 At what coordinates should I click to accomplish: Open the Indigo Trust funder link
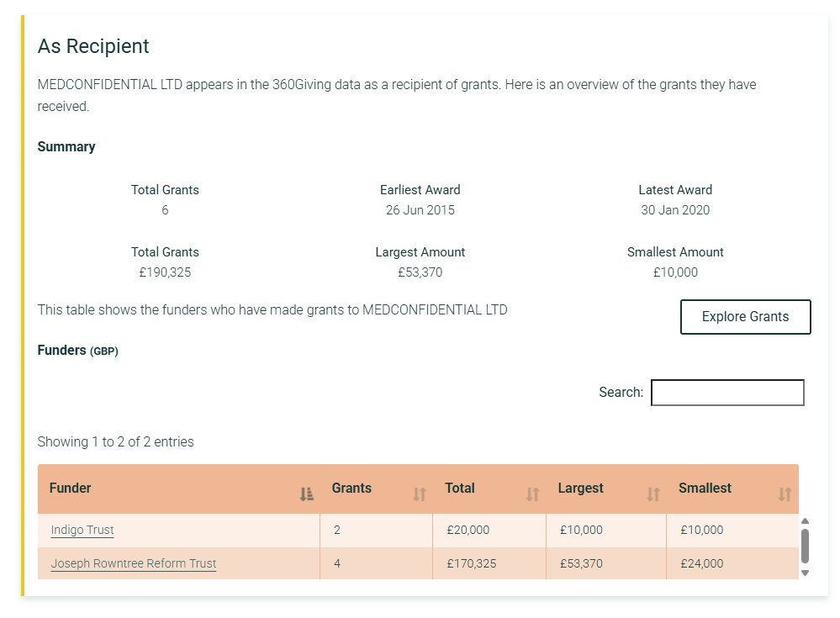click(82, 530)
